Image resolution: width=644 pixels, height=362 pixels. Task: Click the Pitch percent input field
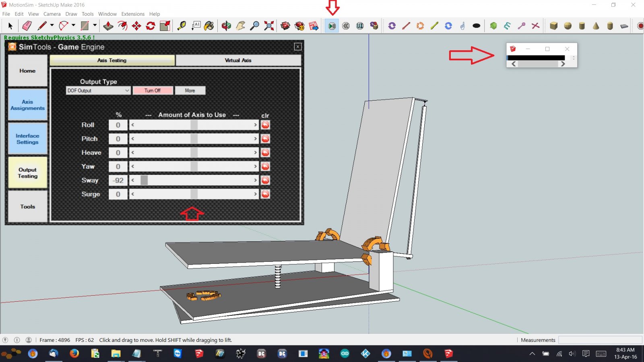coord(118,139)
